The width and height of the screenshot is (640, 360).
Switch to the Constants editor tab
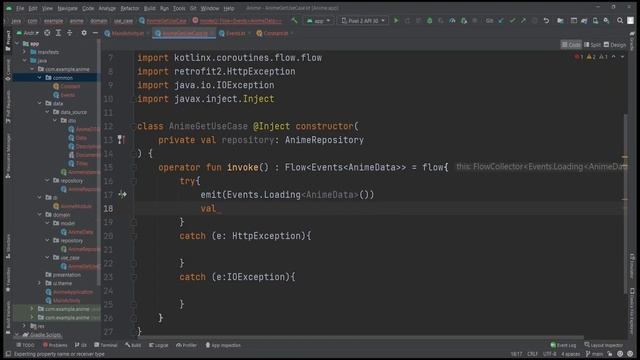click(x=275, y=33)
